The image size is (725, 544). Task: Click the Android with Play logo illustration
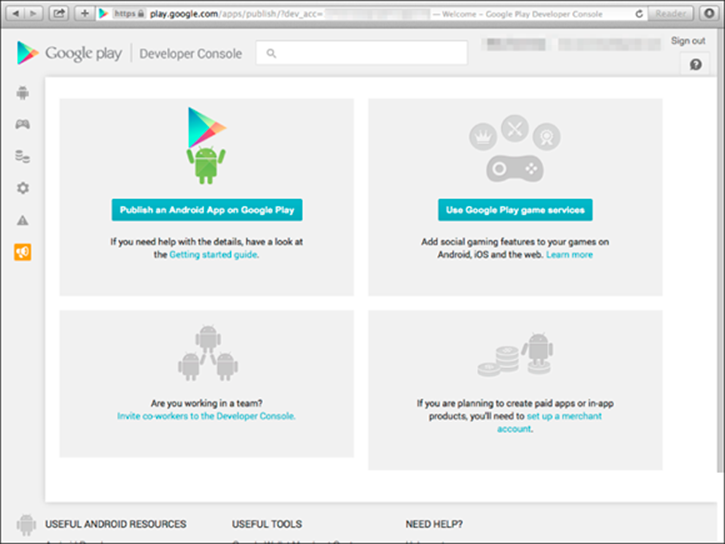pos(206,146)
